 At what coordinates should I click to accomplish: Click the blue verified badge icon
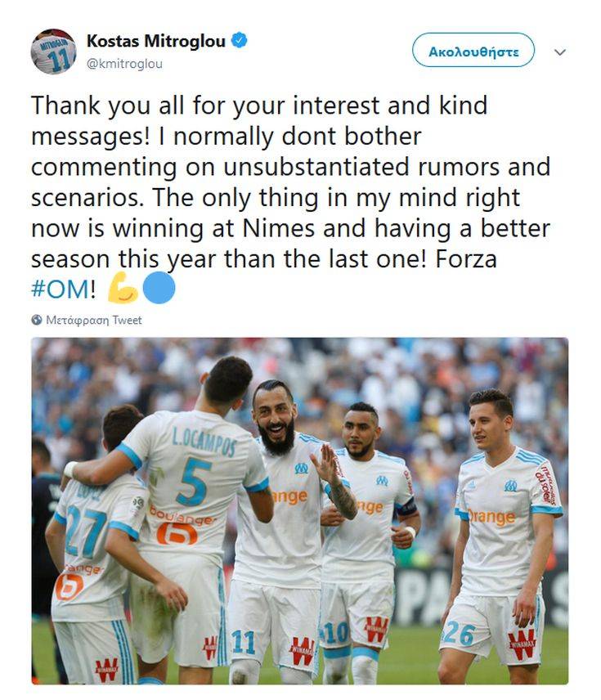[x=239, y=40]
